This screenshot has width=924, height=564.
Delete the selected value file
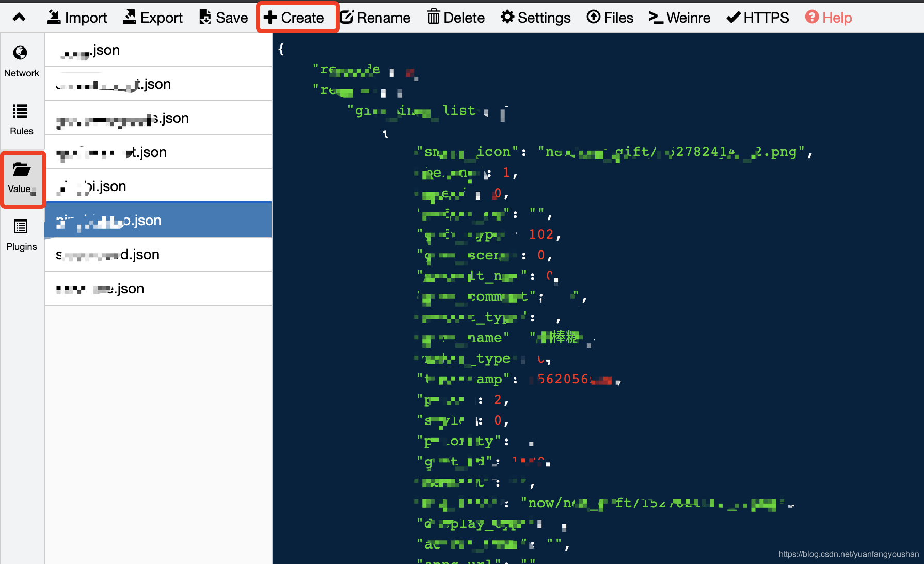coord(456,18)
